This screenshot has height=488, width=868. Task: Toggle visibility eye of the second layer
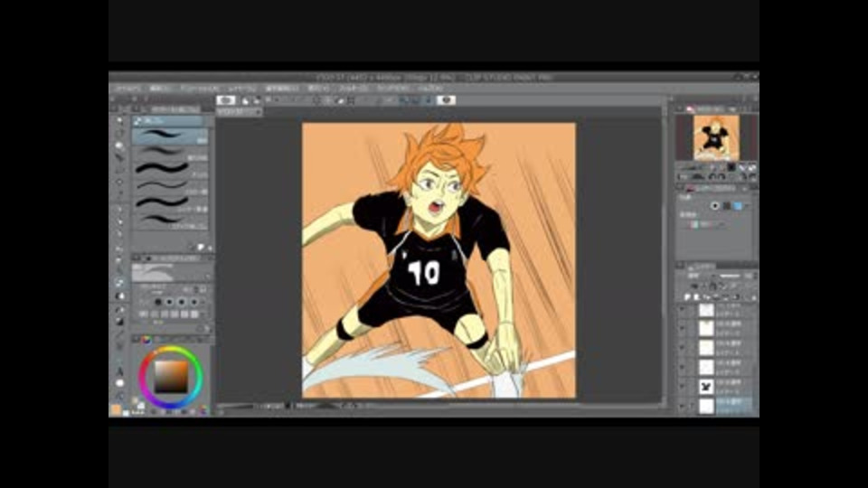click(x=682, y=329)
